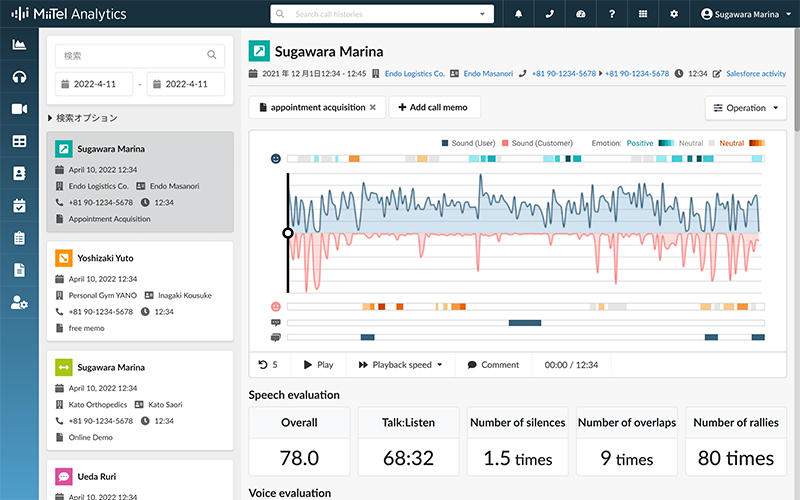Open the Playback speed dropdown
The image size is (800, 500).
[x=400, y=365]
